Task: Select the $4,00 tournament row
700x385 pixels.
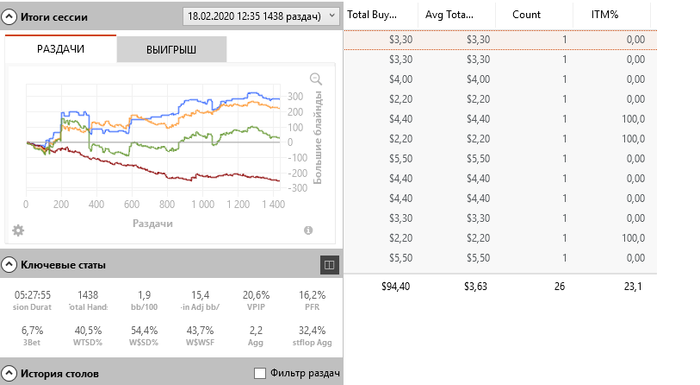Action: tap(500, 80)
